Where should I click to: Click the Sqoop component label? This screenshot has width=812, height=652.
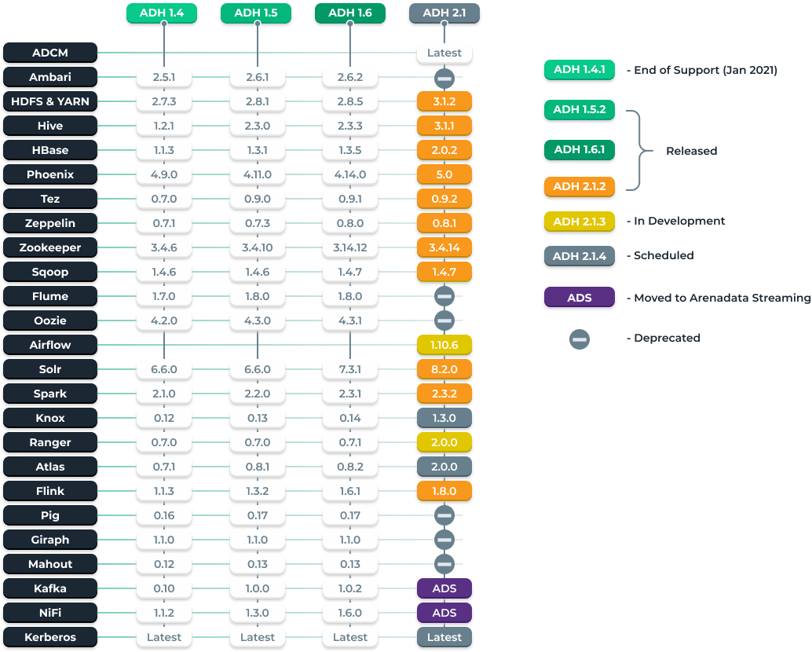50,272
